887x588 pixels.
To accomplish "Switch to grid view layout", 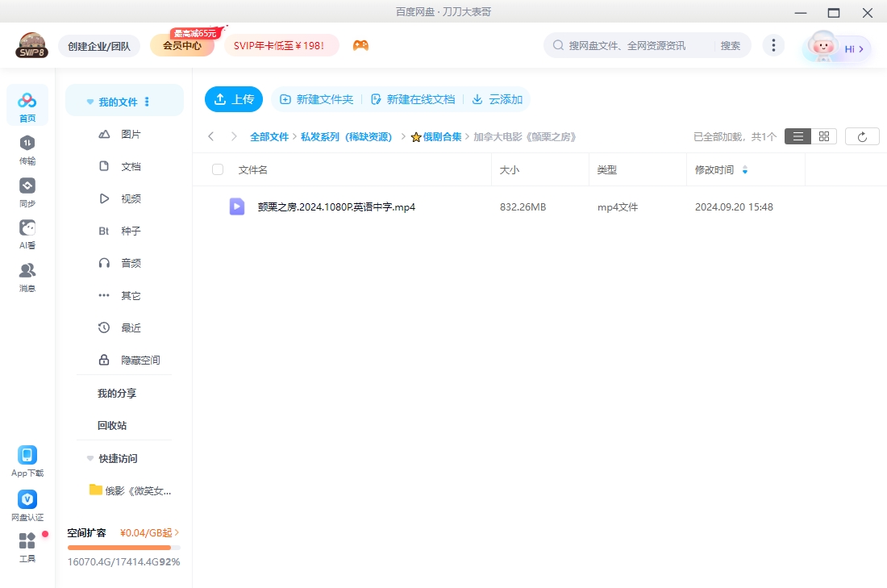I will pyautogui.click(x=823, y=136).
